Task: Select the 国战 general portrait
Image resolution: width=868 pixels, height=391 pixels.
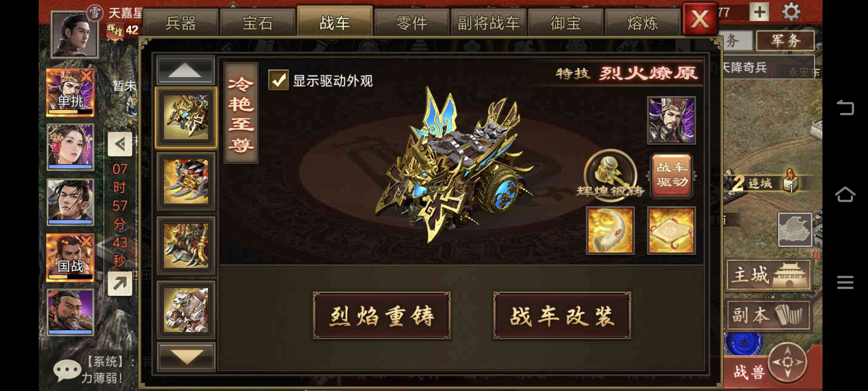Action: click(x=70, y=258)
